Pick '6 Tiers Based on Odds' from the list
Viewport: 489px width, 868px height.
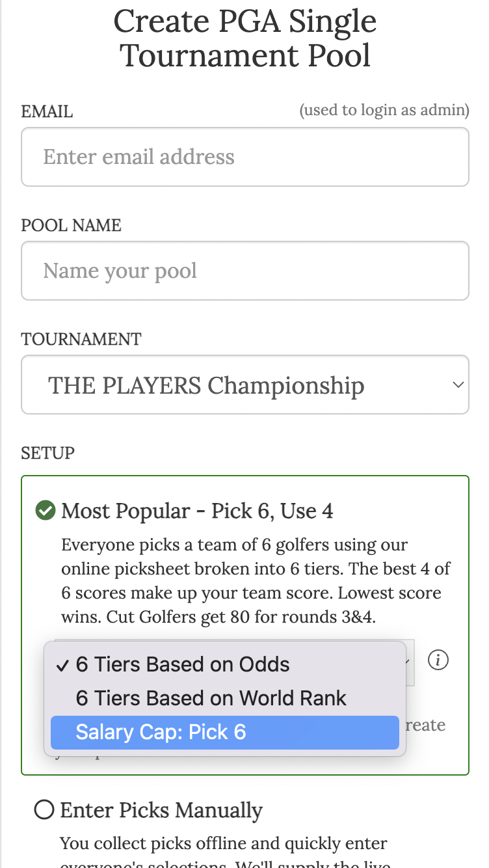pos(182,664)
